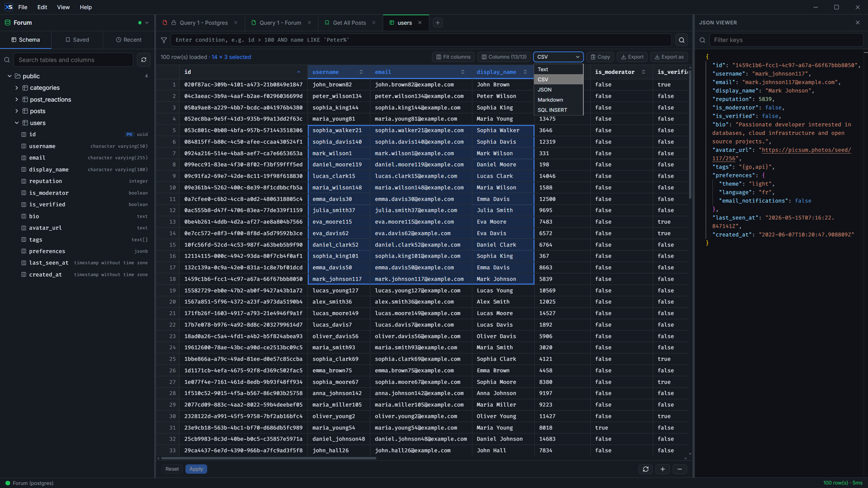Switch to the Get All Posts tab

349,23
